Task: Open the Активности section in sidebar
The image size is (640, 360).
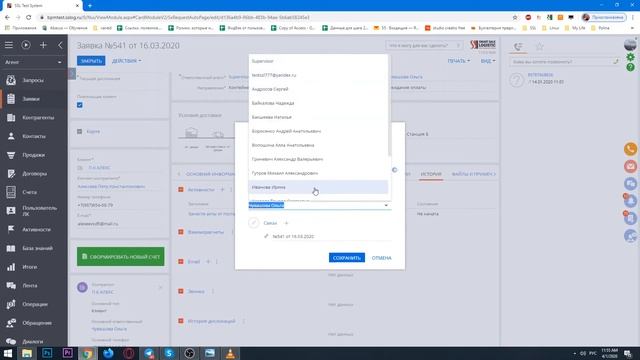Action: coord(36,229)
